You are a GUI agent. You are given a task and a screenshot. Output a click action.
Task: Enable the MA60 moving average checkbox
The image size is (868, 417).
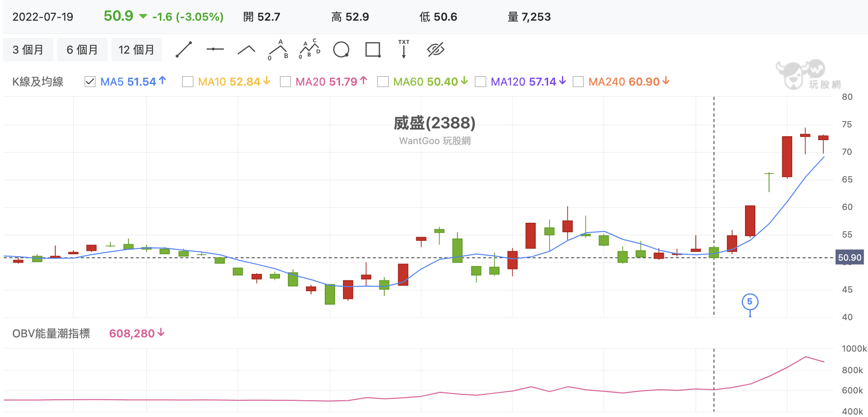coord(383,82)
